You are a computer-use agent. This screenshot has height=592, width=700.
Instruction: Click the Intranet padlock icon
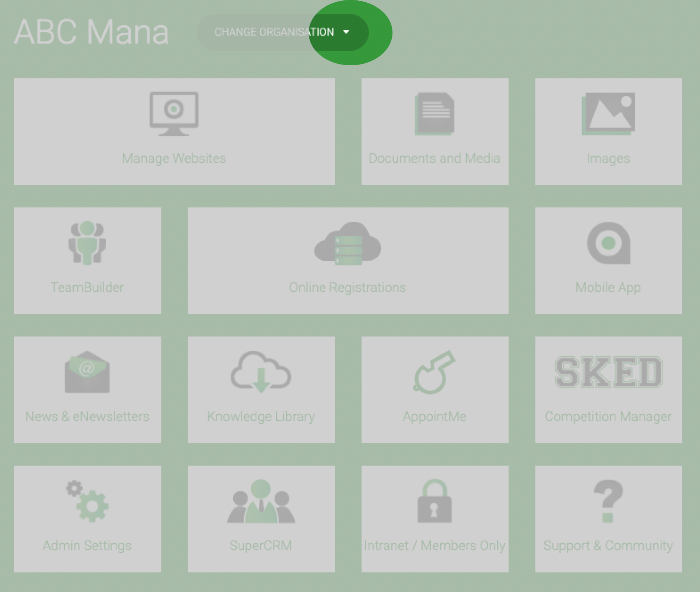pyautogui.click(x=434, y=501)
